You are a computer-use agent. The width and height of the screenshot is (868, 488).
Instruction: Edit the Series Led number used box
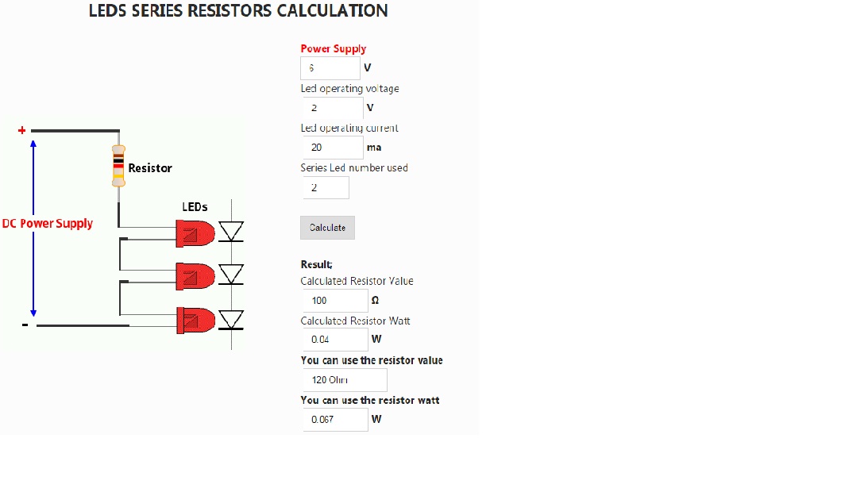pyautogui.click(x=326, y=187)
